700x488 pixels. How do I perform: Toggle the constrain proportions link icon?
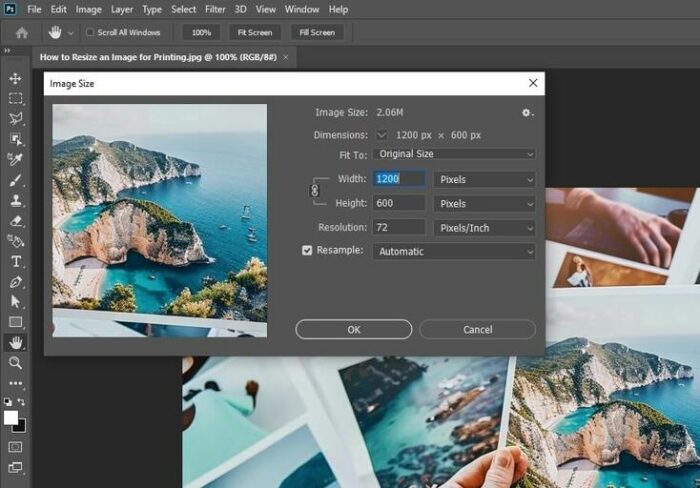click(x=314, y=191)
